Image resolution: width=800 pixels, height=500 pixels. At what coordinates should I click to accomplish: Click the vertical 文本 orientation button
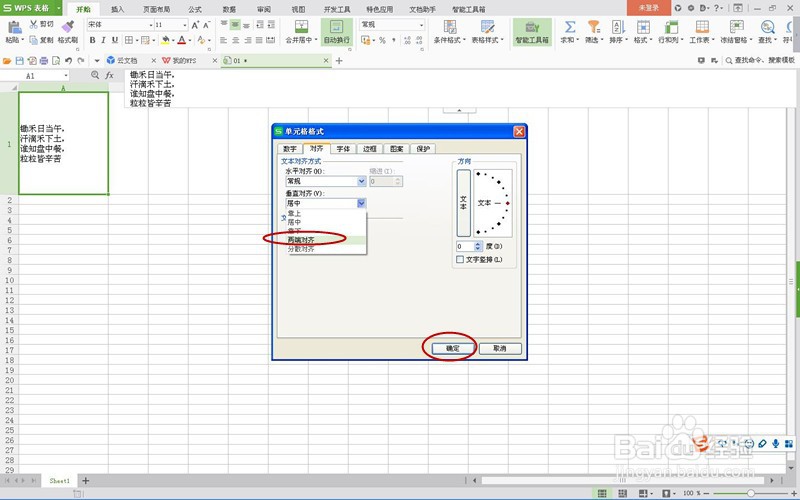463,203
